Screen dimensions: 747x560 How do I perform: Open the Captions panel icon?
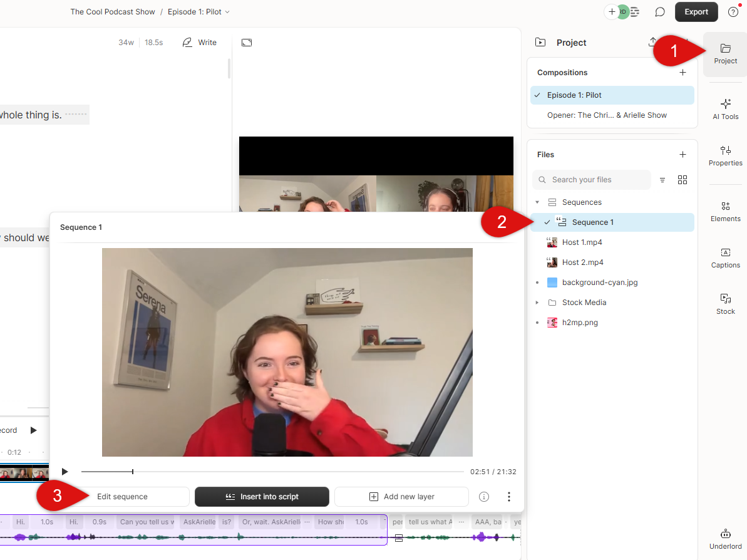pos(725,257)
